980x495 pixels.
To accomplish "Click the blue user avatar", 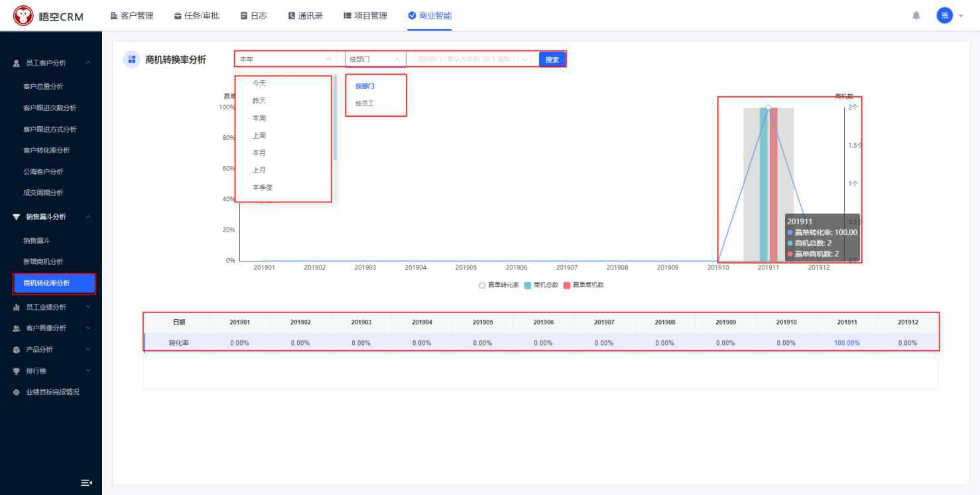I will [x=944, y=16].
